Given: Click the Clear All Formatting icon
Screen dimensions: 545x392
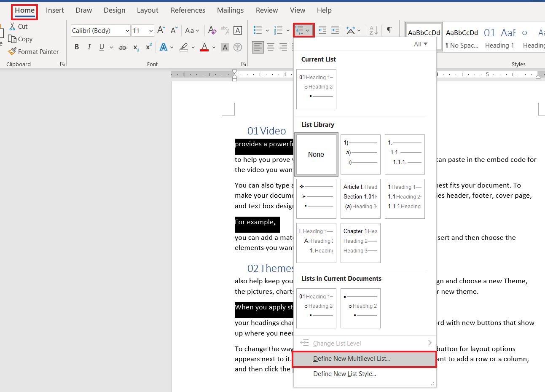Looking at the screenshot, I should [x=212, y=30].
